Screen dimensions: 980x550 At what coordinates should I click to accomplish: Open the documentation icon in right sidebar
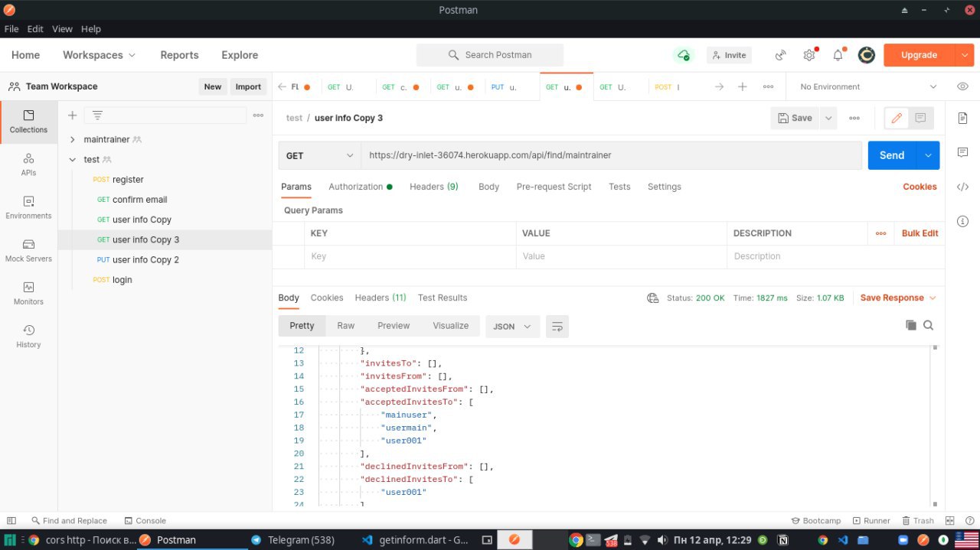tap(962, 118)
